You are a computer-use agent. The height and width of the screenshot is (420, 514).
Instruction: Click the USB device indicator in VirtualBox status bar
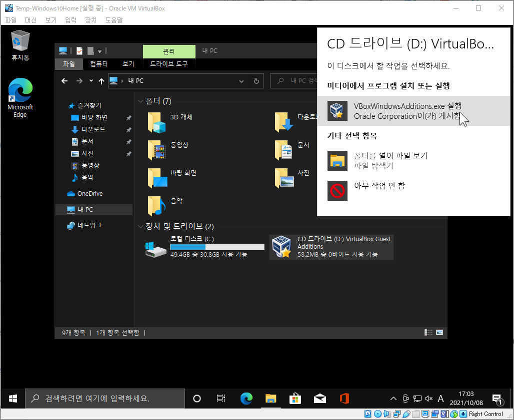coord(406,414)
